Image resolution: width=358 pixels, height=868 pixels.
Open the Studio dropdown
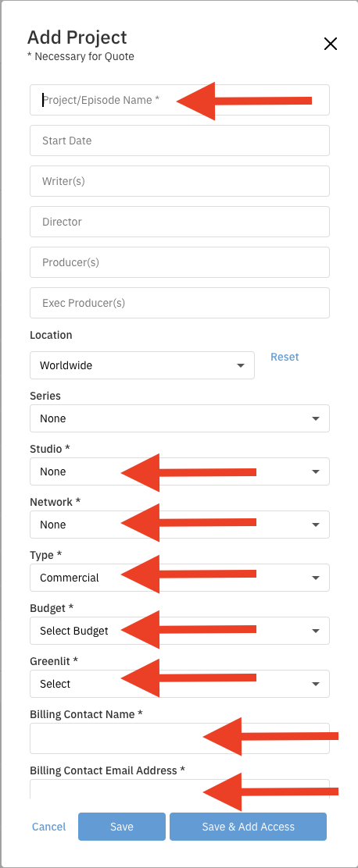click(x=180, y=471)
